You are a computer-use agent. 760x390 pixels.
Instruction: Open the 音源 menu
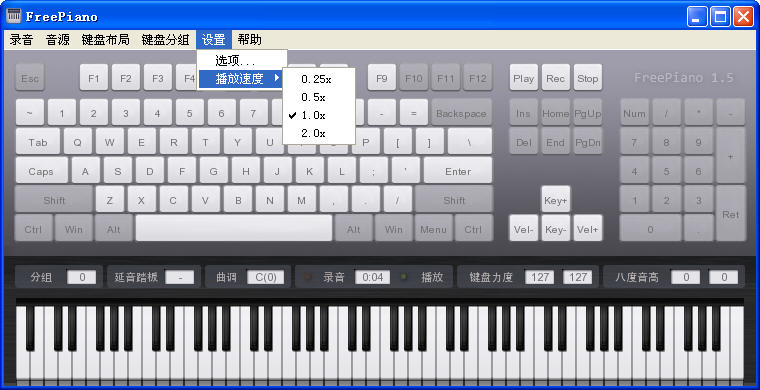click(x=58, y=40)
